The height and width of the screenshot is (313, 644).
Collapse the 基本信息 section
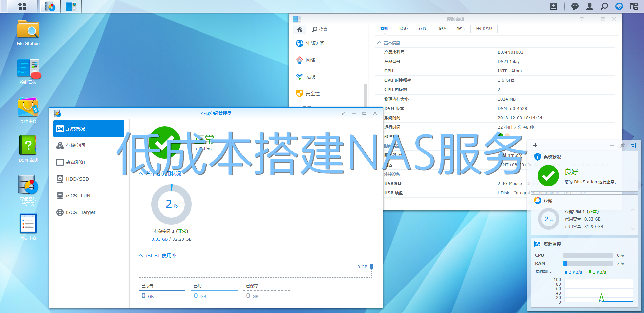point(379,43)
